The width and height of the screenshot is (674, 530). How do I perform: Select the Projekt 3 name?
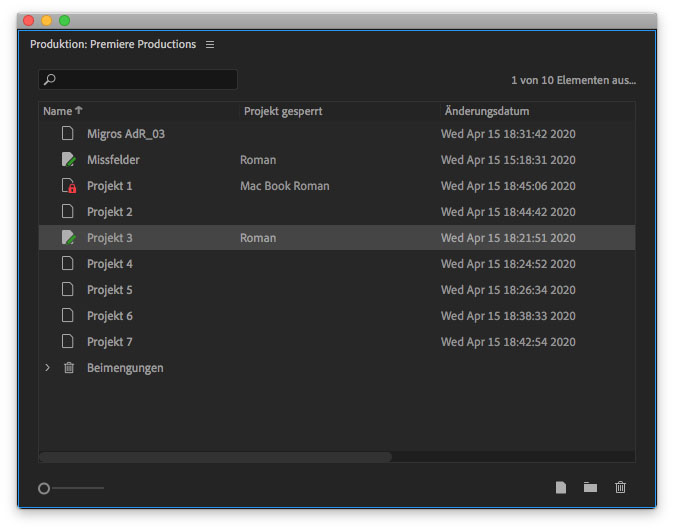click(110, 238)
